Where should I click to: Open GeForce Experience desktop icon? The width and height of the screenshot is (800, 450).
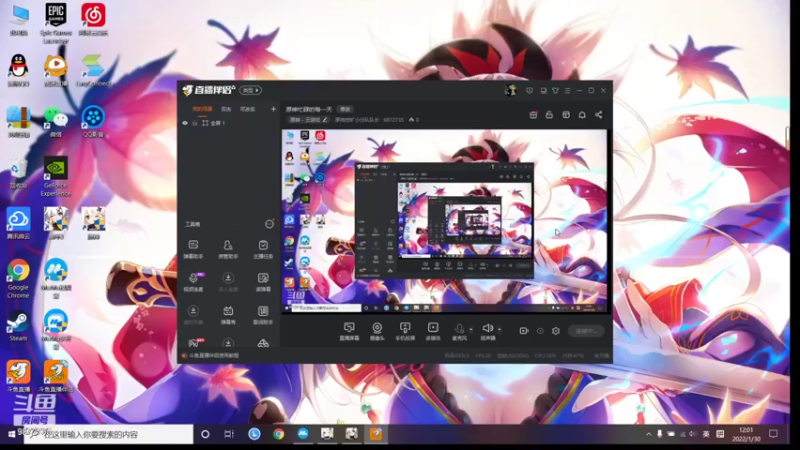tap(56, 177)
